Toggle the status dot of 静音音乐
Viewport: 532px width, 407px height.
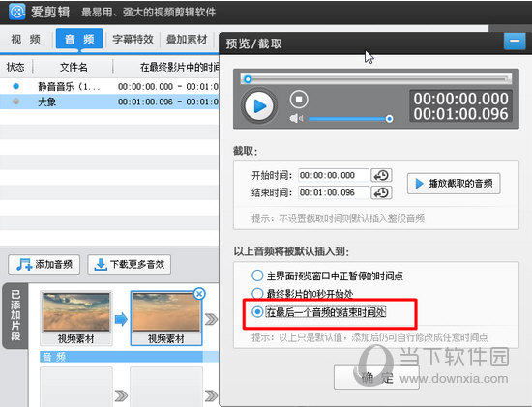click(x=15, y=86)
